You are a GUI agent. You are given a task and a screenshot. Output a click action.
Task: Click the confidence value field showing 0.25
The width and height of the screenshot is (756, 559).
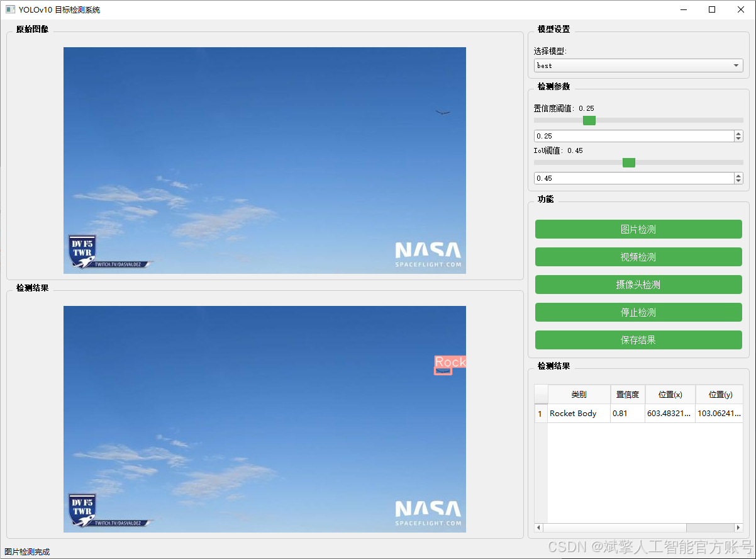(633, 136)
